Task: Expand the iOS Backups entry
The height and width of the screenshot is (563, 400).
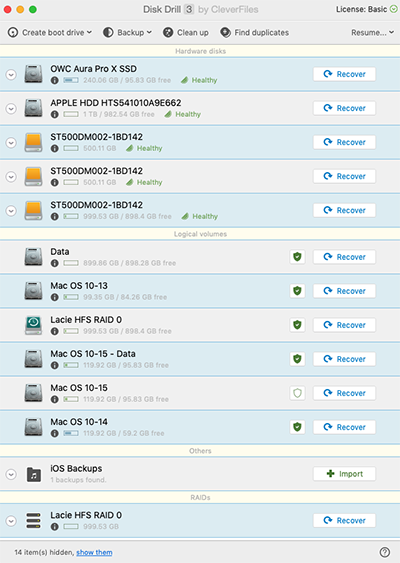Action: click(11, 474)
